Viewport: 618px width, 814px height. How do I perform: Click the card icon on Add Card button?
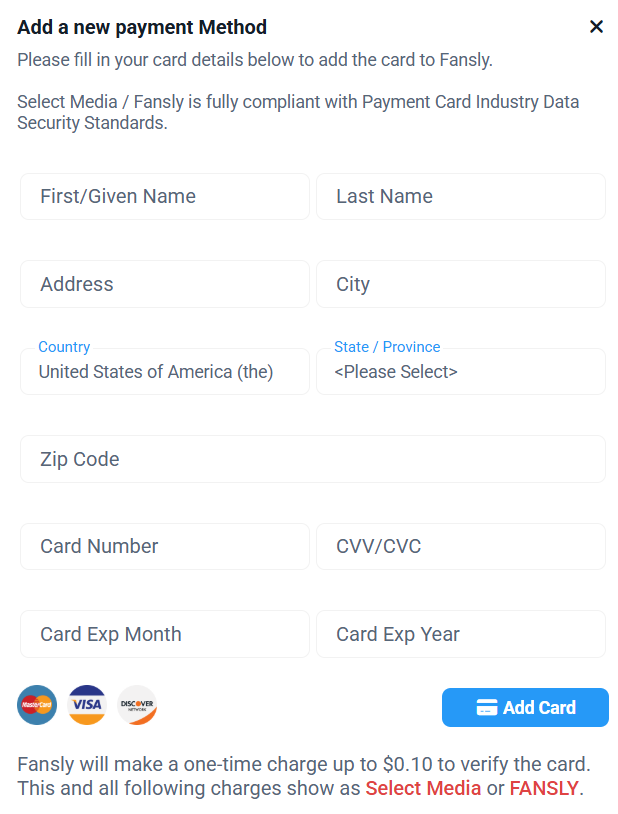[487, 708]
